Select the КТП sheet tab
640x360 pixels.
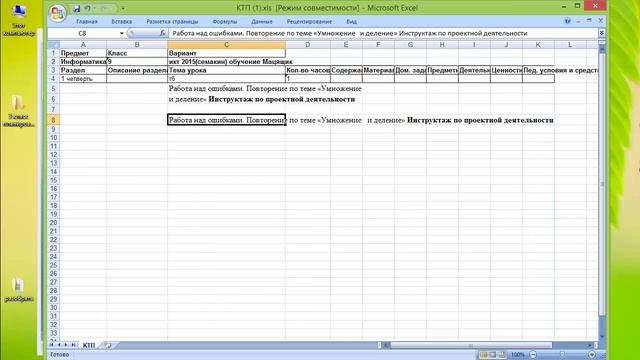(89, 345)
